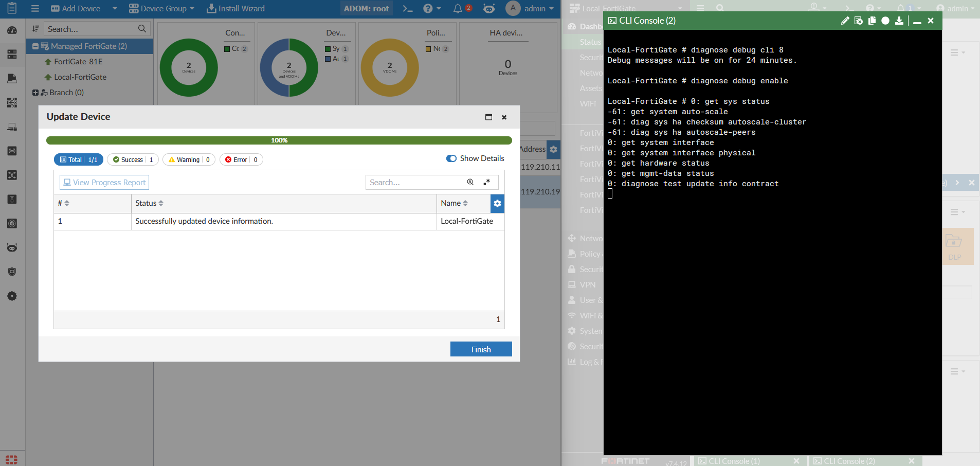Click the Finish button
Screen dimensions: 980x466
point(481,349)
